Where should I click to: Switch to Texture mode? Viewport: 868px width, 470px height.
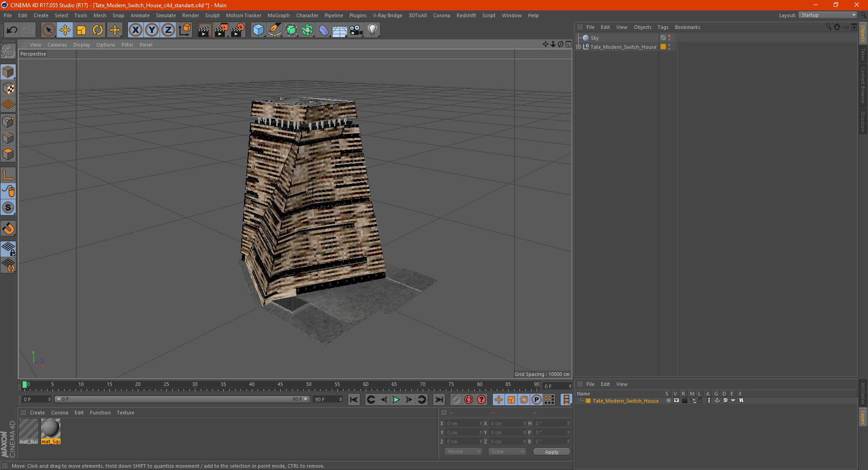[8, 88]
